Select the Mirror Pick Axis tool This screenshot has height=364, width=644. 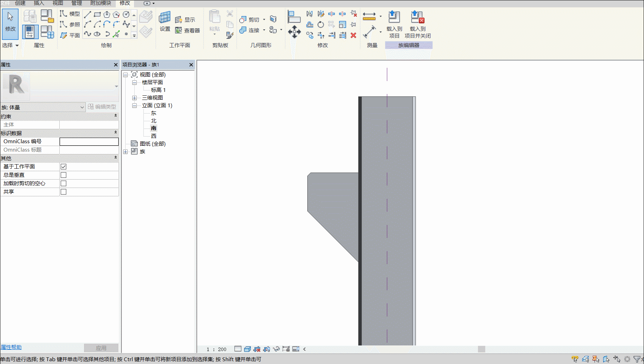(309, 14)
